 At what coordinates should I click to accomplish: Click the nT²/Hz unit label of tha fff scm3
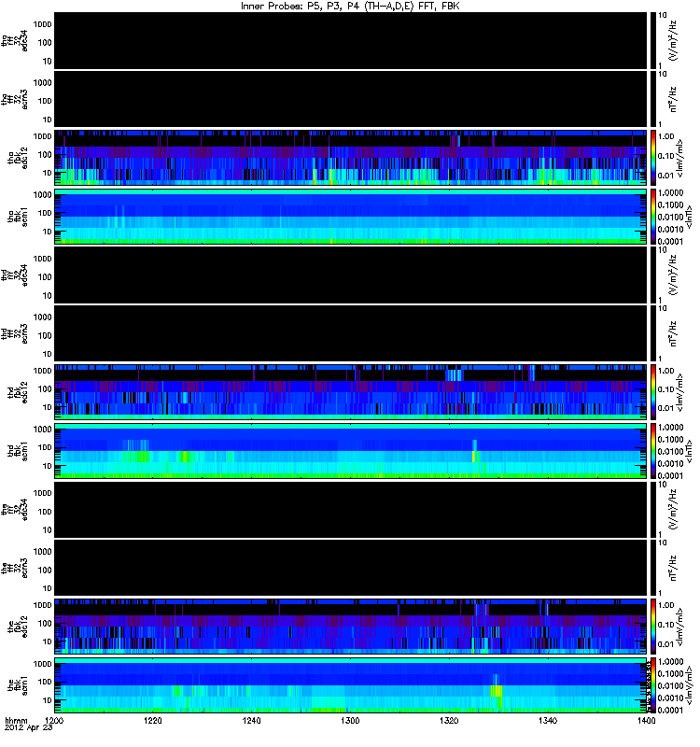click(674, 99)
